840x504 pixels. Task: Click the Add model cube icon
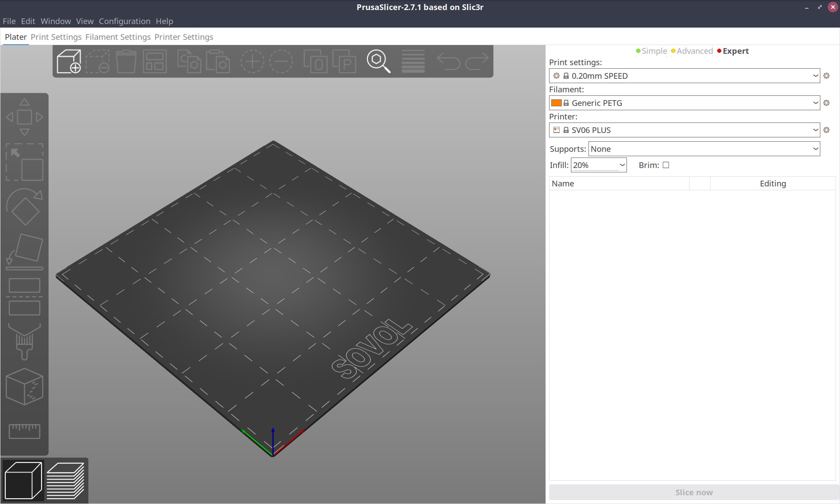pyautogui.click(x=69, y=61)
